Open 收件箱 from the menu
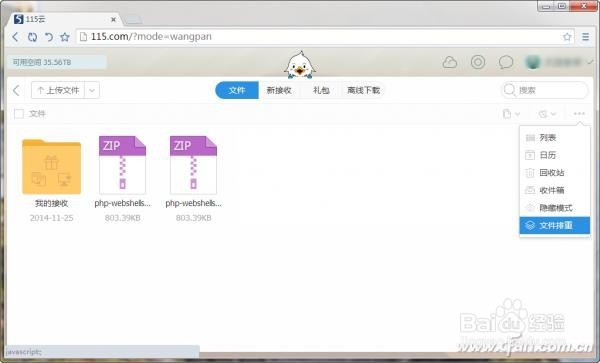600x363 pixels. 554,190
